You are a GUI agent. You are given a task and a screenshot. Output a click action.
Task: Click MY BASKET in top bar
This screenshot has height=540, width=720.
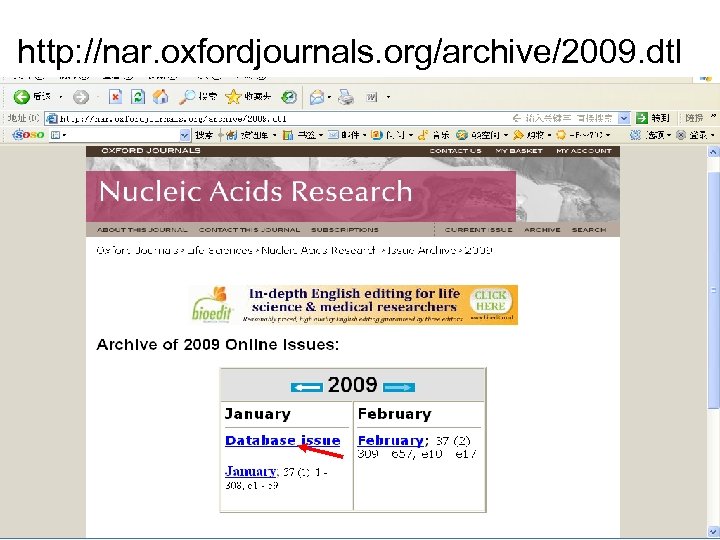tap(519, 151)
